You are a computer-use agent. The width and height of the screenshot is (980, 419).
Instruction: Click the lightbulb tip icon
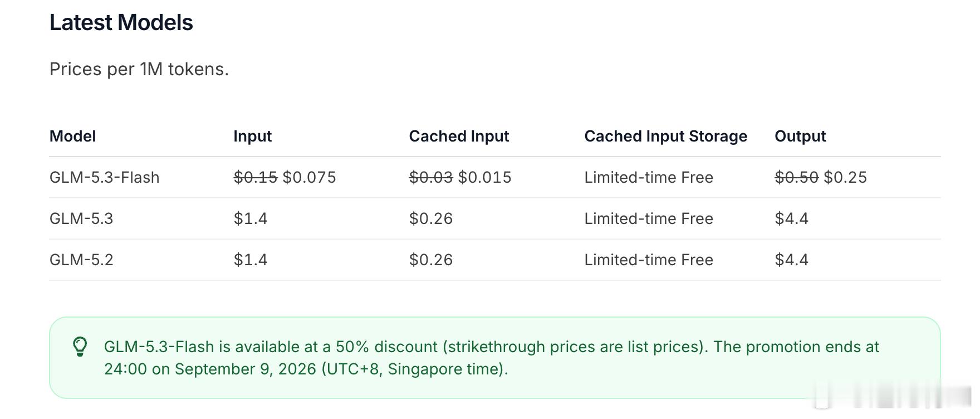80,347
